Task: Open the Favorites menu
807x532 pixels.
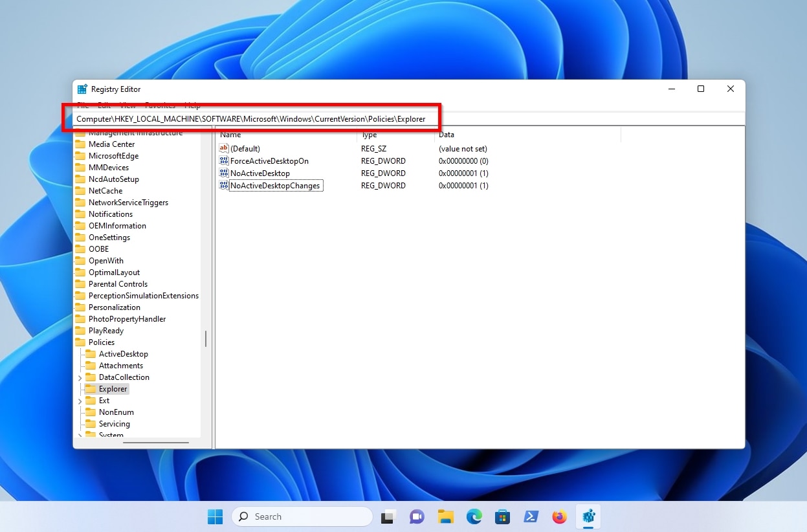Action: pyautogui.click(x=160, y=105)
